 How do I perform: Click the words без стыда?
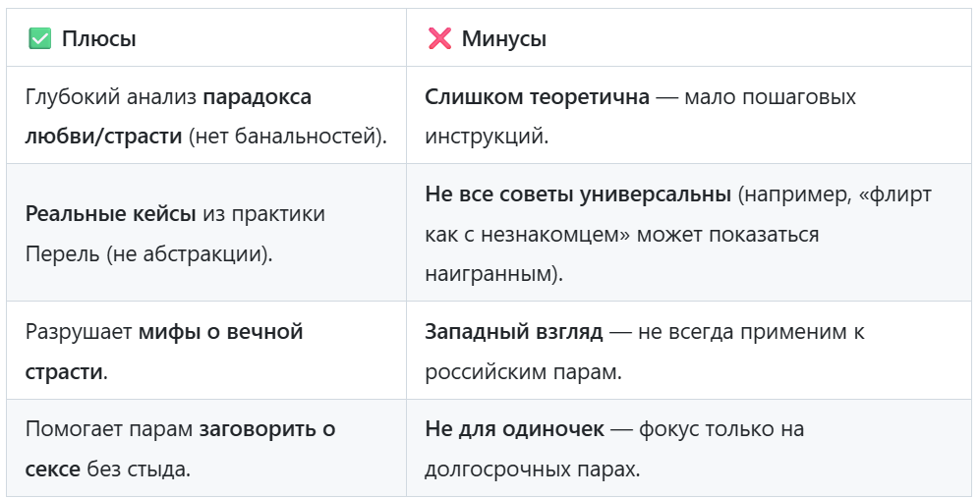tap(139, 470)
